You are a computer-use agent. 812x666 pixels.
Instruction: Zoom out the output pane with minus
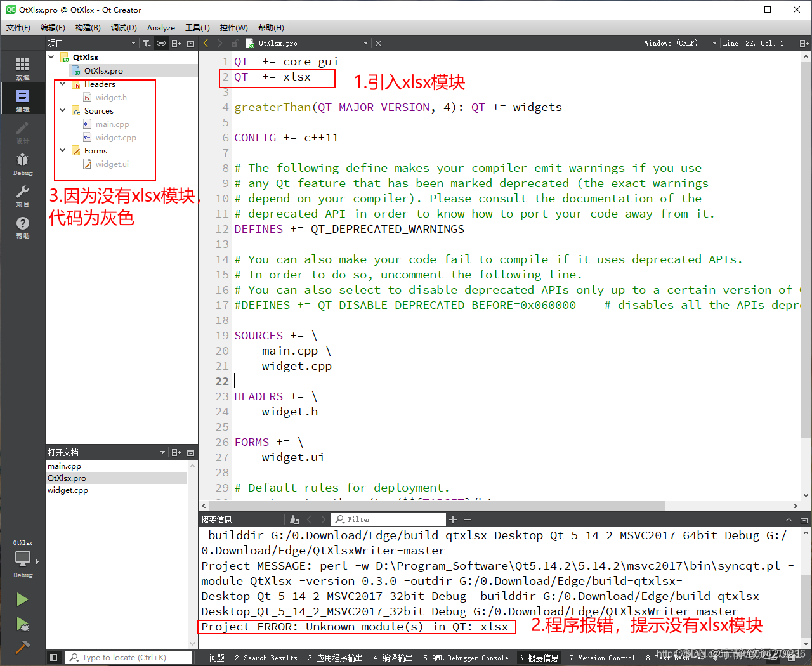(468, 519)
